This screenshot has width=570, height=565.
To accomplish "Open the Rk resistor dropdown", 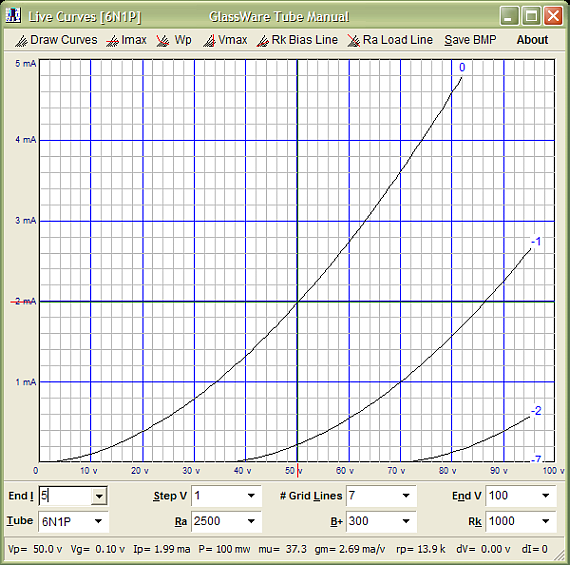I will 546,521.
